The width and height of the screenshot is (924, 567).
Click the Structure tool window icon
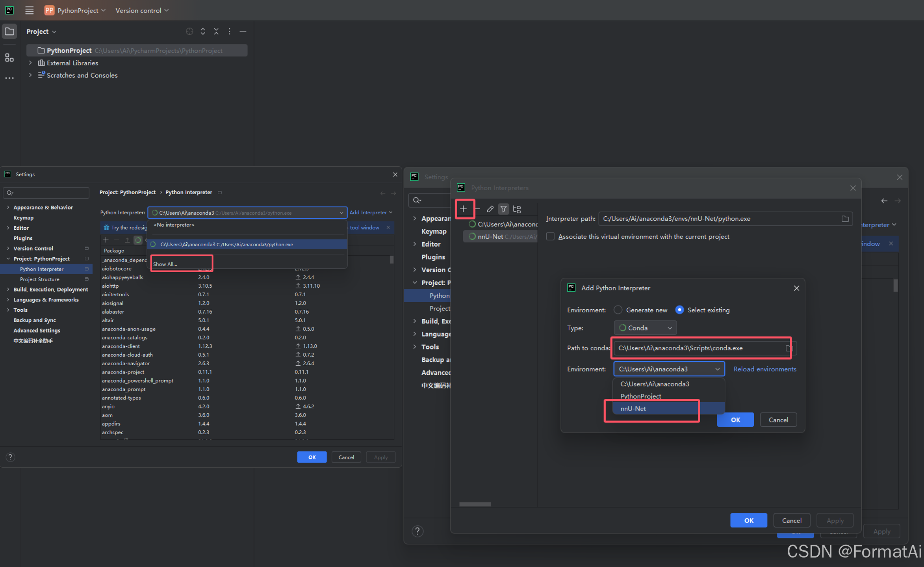tap(9, 58)
